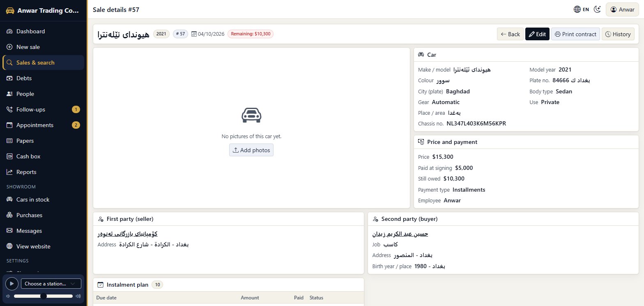Click the Amount column header
Viewport: 644px width, 306px height.
[250, 298]
